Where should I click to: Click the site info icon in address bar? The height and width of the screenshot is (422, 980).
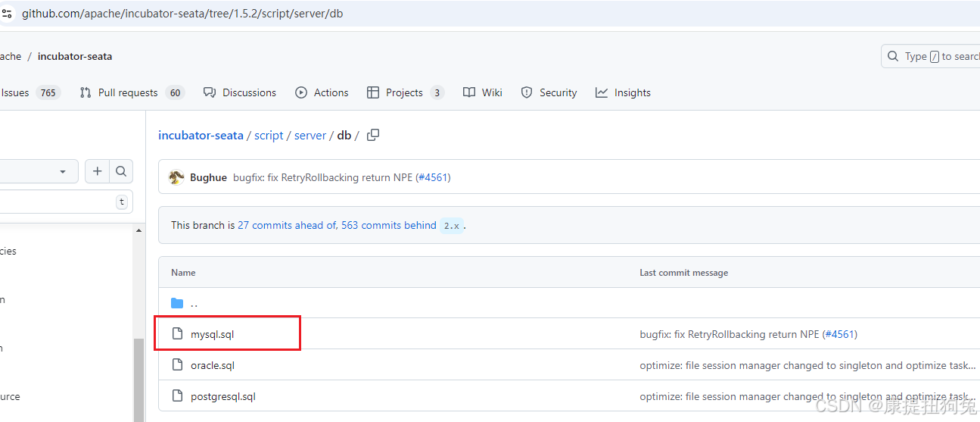pos(7,14)
